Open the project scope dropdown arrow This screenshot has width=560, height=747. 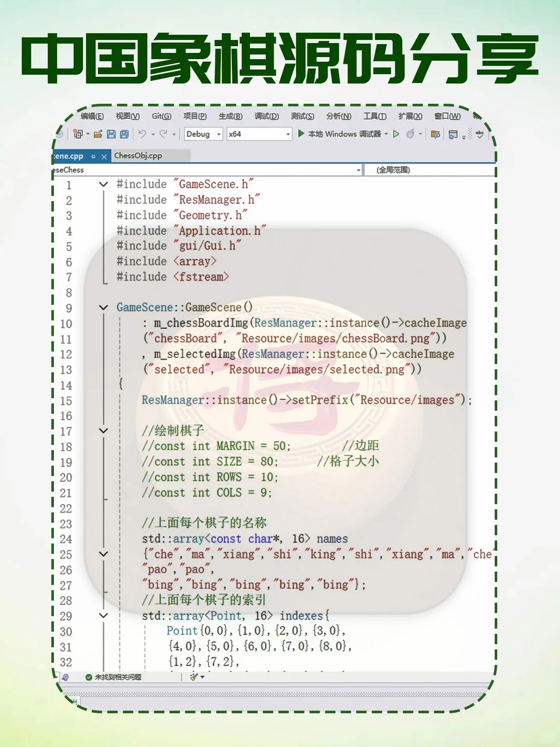coord(358,170)
